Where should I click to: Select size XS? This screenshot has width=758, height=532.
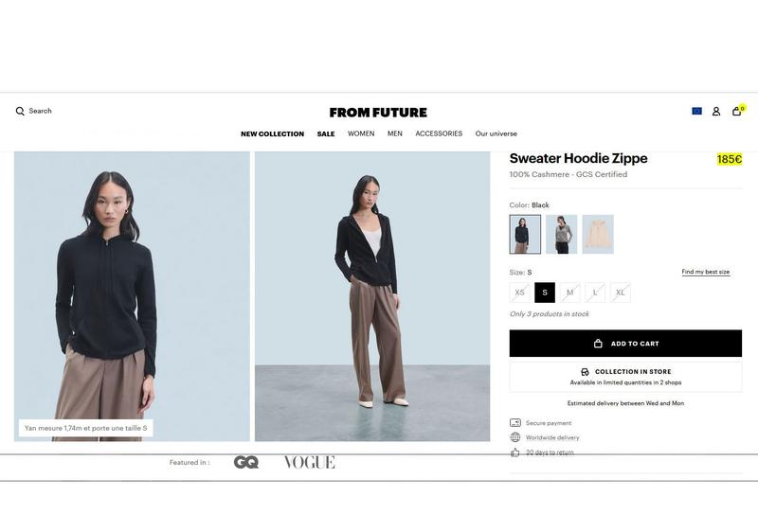click(x=519, y=293)
